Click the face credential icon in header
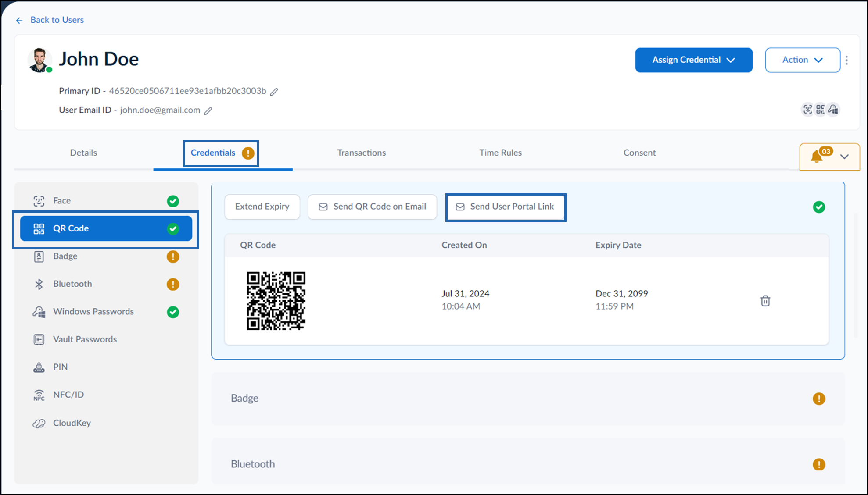The width and height of the screenshot is (868, 495). [807, 109]
